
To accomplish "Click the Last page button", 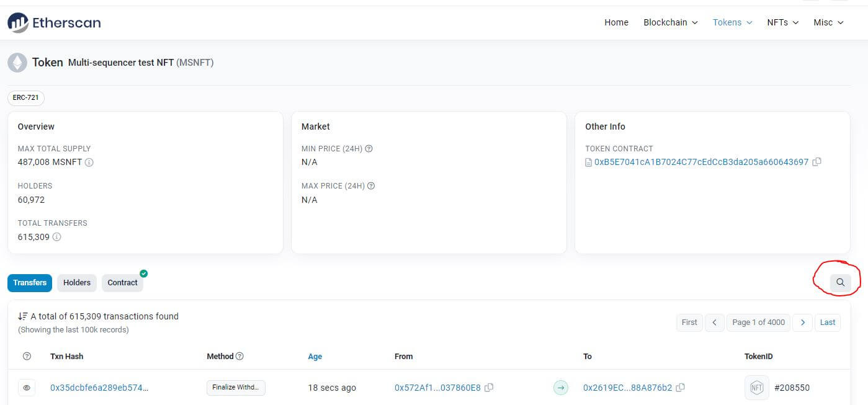I will pos(828,323).
